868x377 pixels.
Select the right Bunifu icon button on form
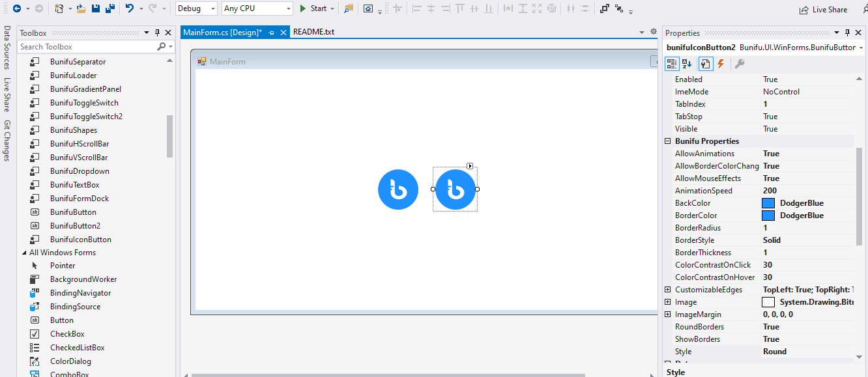coord(456,189)
